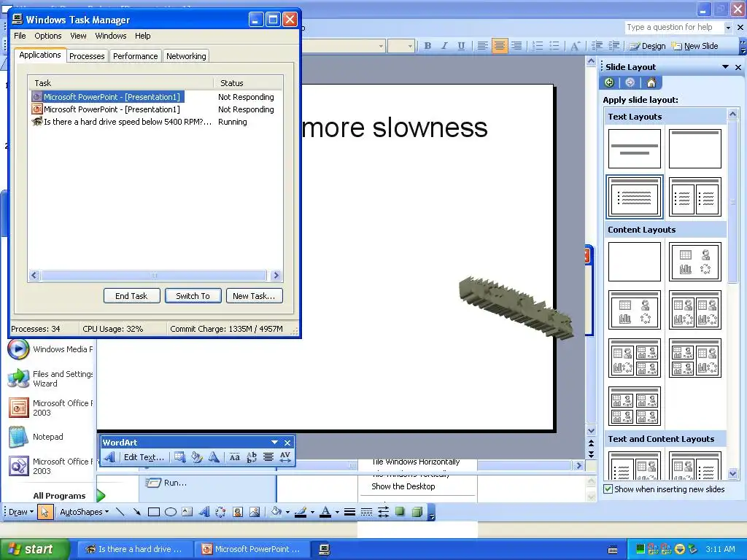The height and width of the screenshot is (560, 747).
Task: Select the Blank content layout thumbnail
Action: [x=635, y=262]
